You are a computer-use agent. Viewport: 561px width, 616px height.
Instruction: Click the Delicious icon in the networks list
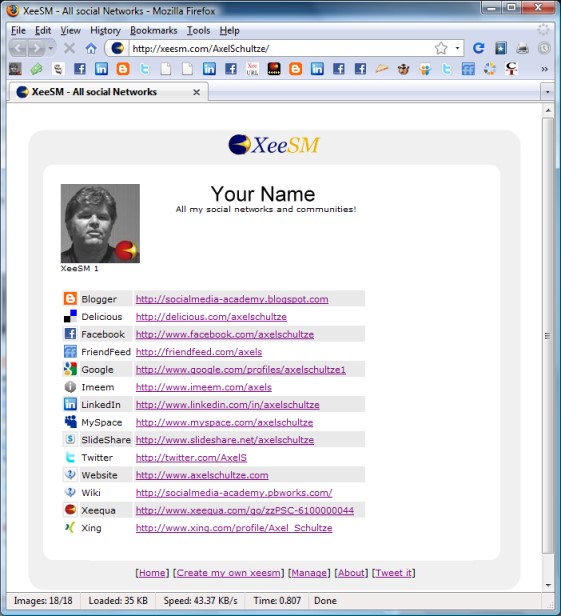[x=70, y=316]
